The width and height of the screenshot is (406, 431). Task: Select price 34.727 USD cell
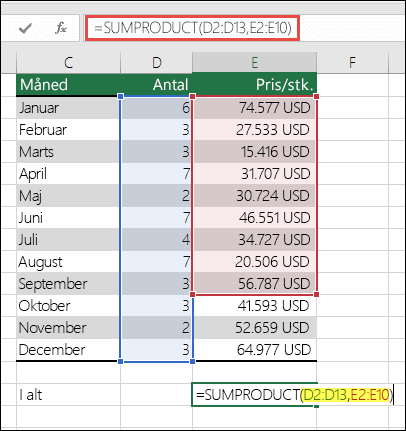(x=254, y=240)
